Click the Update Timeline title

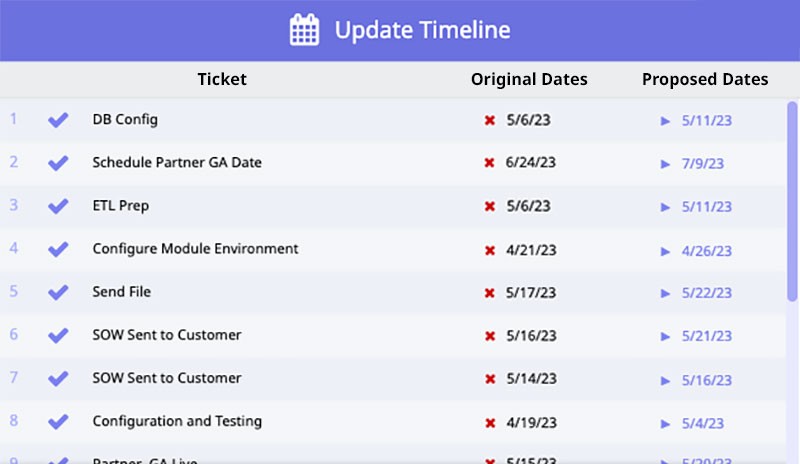(422, 30)
